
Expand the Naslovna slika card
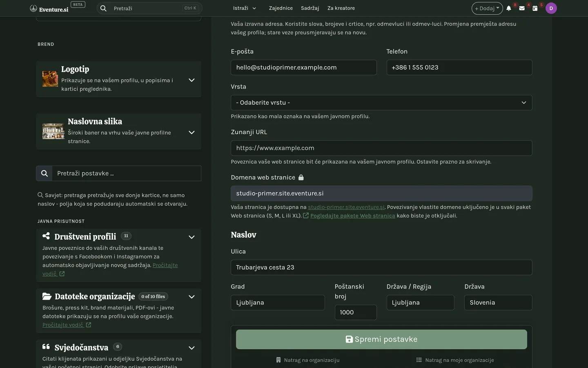(x=192, y=132)
